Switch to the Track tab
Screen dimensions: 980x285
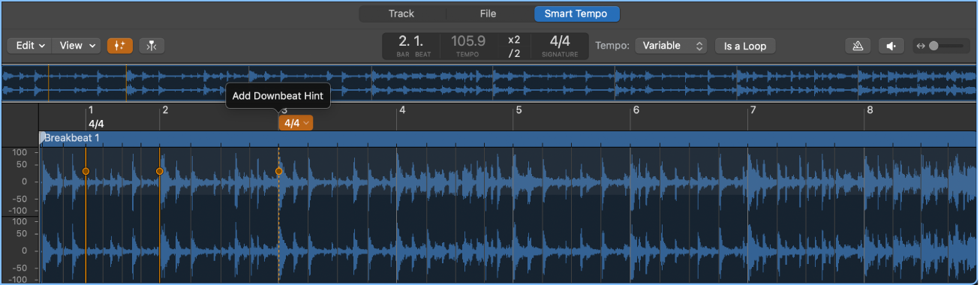pyautogui.click(x=401, y=13)
